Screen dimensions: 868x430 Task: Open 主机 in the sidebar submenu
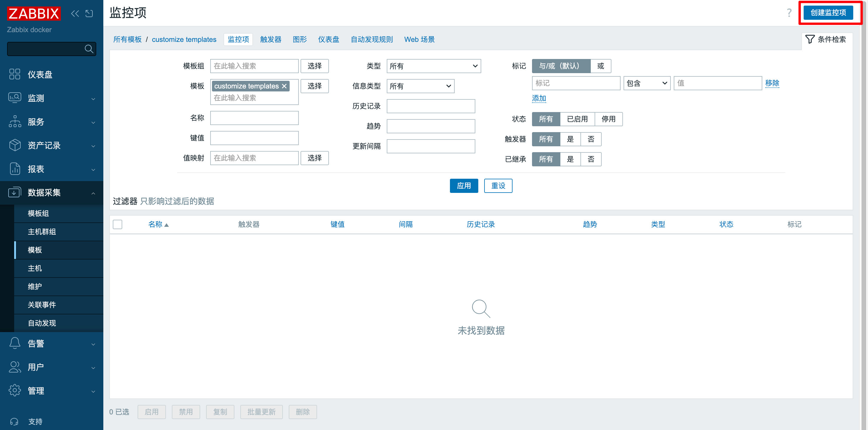(x=59, y=268)
